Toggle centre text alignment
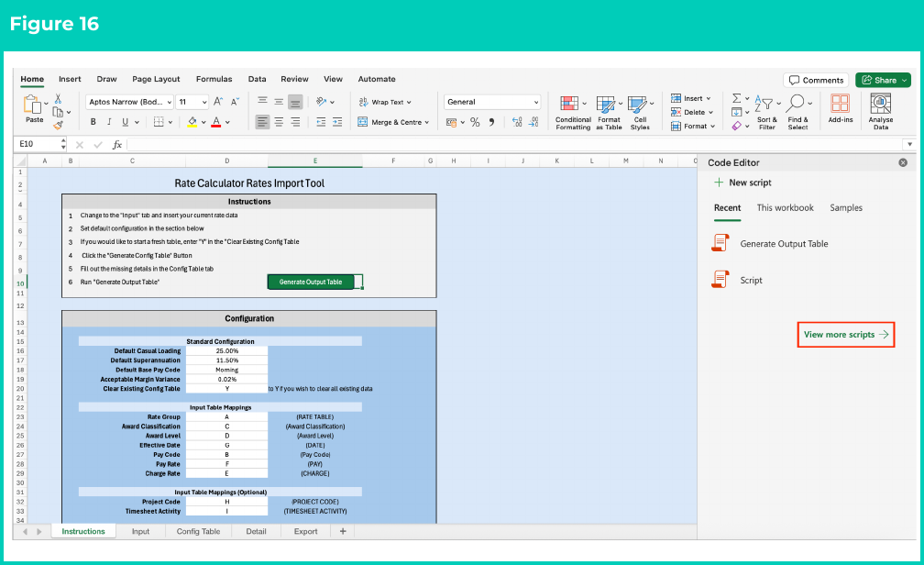Image resolution: width=924 pixels, height=565 pixels. (279, 121)
